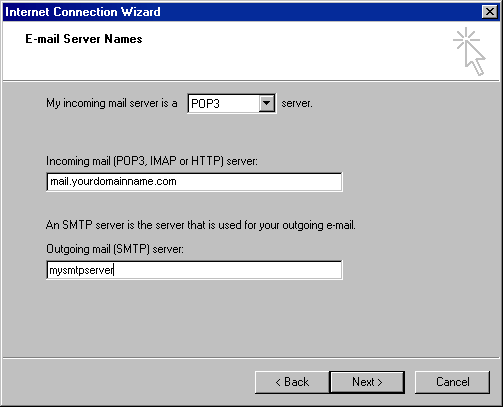Open the POP3 server type dropdown arrow

click(x=266, y=103)
